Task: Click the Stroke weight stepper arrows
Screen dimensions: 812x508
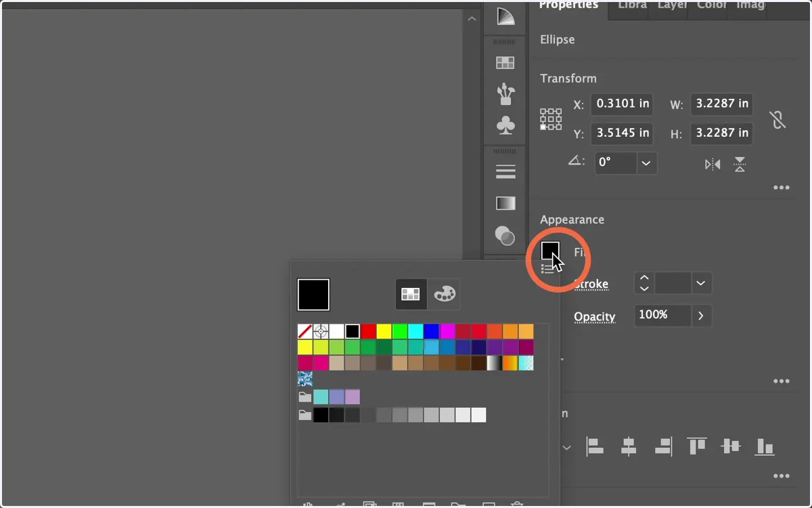Action: (x=644, y=283)
